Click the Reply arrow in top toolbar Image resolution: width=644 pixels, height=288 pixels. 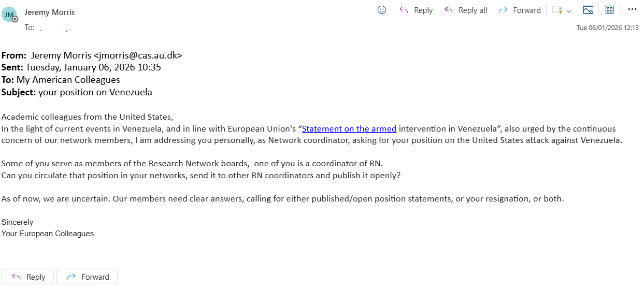click(x=416, y=10)
